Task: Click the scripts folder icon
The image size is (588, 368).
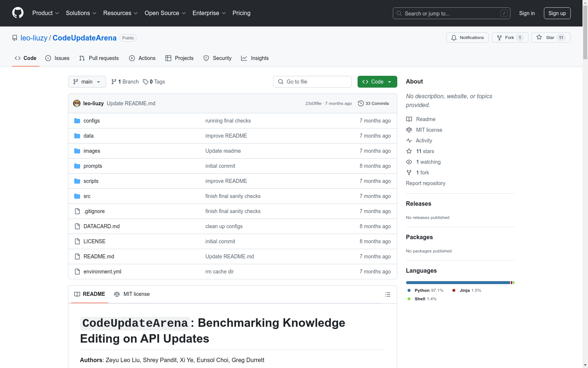Action: click(77, 181)
